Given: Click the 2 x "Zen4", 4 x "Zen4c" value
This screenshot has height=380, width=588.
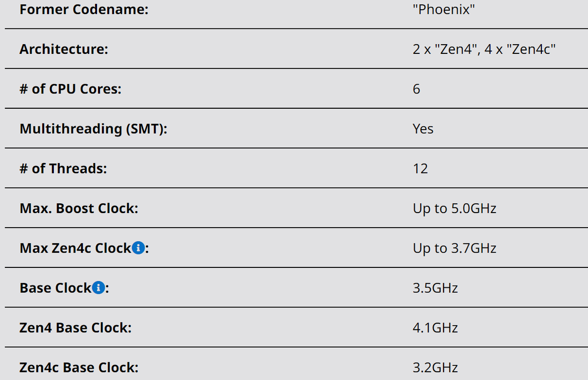Looking at the screenshot, I should coord(484,49).
